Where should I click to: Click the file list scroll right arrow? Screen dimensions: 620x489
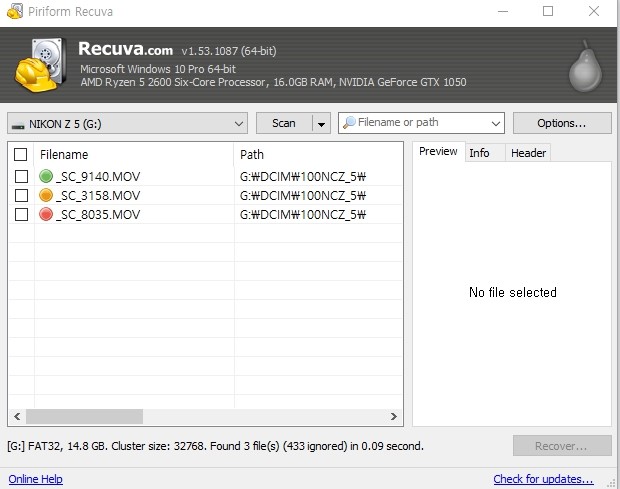(x=393, y=416)
